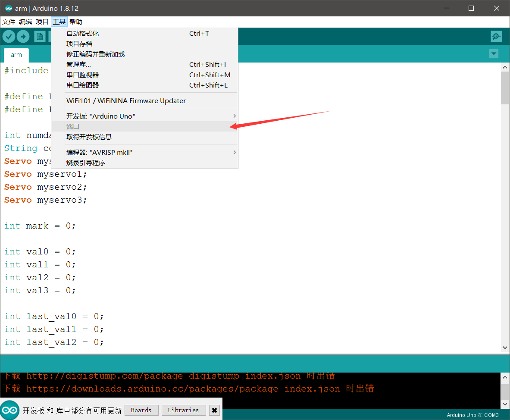
Task: Expand 编程器: "AVRISP mkII" submenu
Action: pos(145,152)
